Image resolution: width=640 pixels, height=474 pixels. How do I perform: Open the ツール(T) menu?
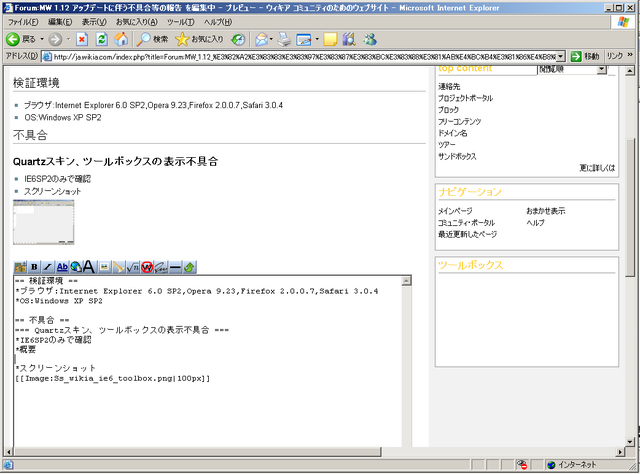180,22
